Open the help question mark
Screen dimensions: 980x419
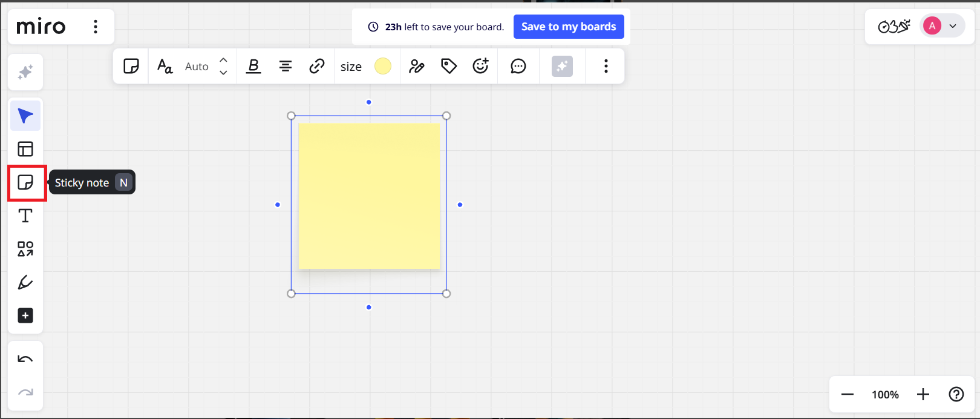coord(956,395)
